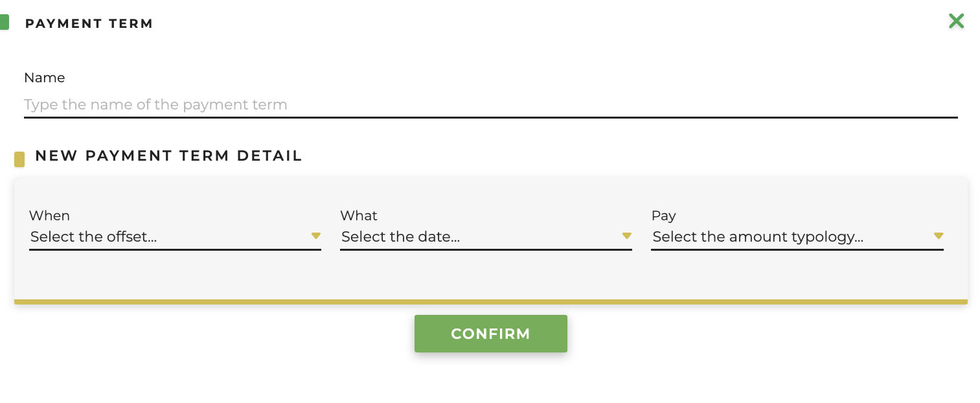Click the Pay field label
The height and width of the screenshot is (403, 980).
[663, 216]
